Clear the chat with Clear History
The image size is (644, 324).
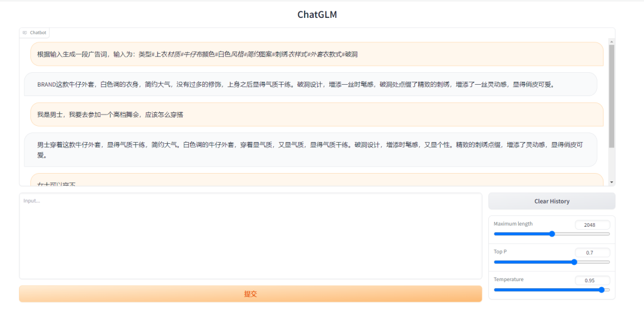(x=552, y=201)
